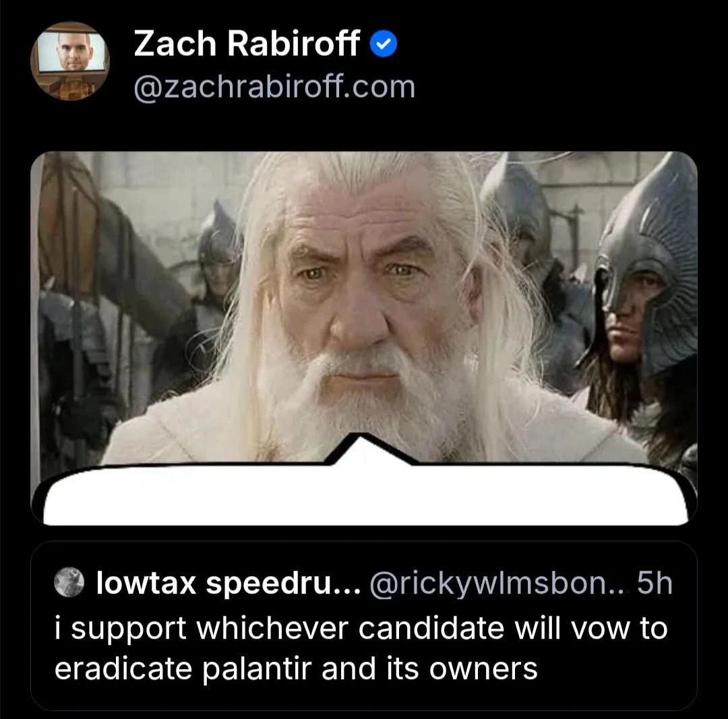Viewport: 728px width, 719px height.
Task: Open Zach Rabiroff's profile avatar
Action: pyautogui.click(x=70, y=61)
